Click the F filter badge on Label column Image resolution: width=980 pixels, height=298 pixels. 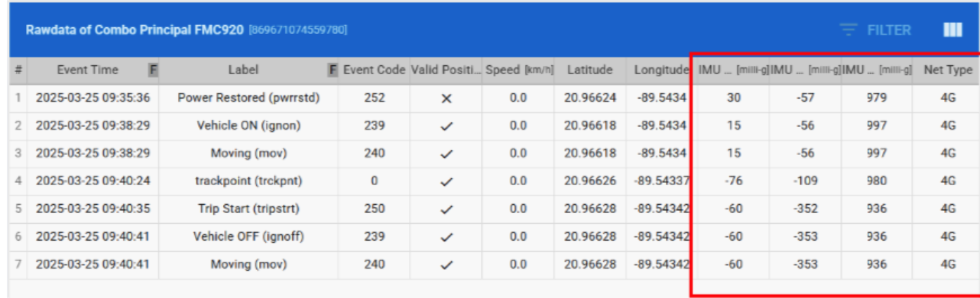pos(333,70)
